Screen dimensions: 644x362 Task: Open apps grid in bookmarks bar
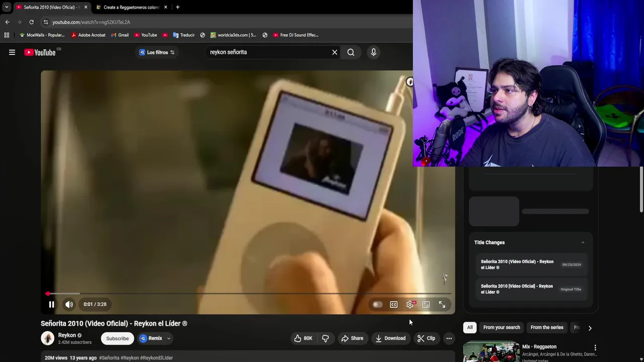7,35
